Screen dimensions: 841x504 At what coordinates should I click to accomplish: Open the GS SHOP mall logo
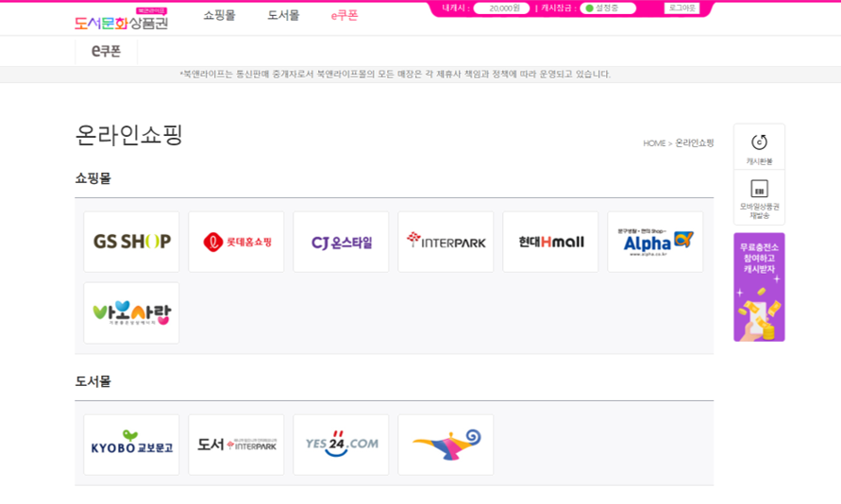coord(131,242)
